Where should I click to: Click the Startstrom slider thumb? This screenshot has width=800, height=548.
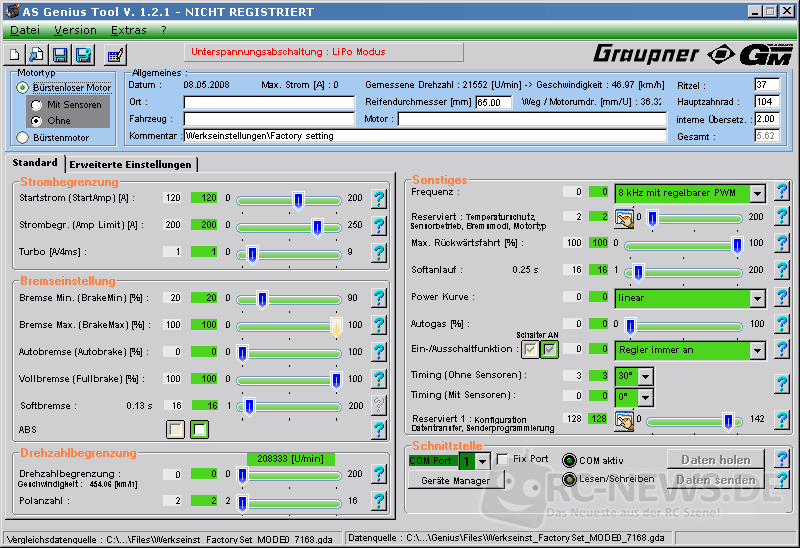click(x=299, y=200)
